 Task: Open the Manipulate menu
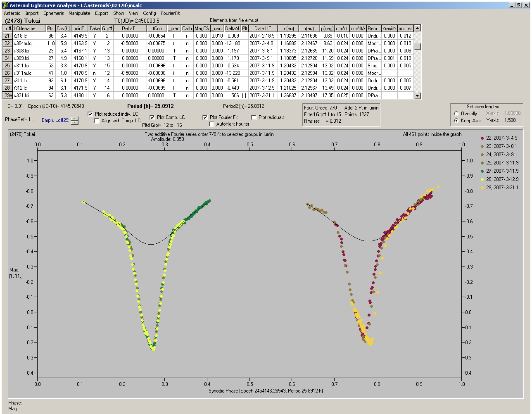(79, 13)
